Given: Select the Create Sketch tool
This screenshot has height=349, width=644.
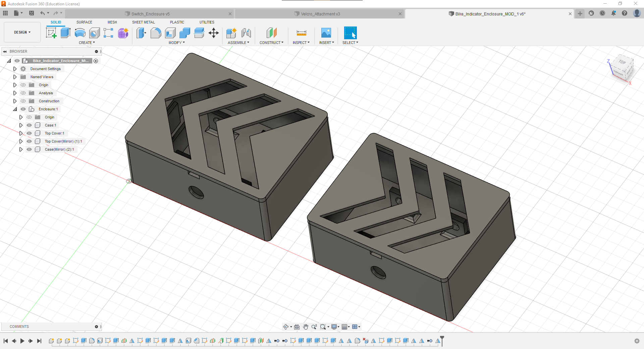Looking at the screenshot, I should point(51,33).
